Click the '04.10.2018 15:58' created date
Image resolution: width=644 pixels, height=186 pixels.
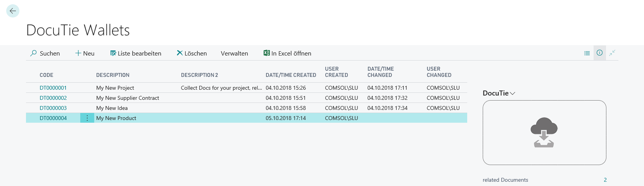(286, 108)
